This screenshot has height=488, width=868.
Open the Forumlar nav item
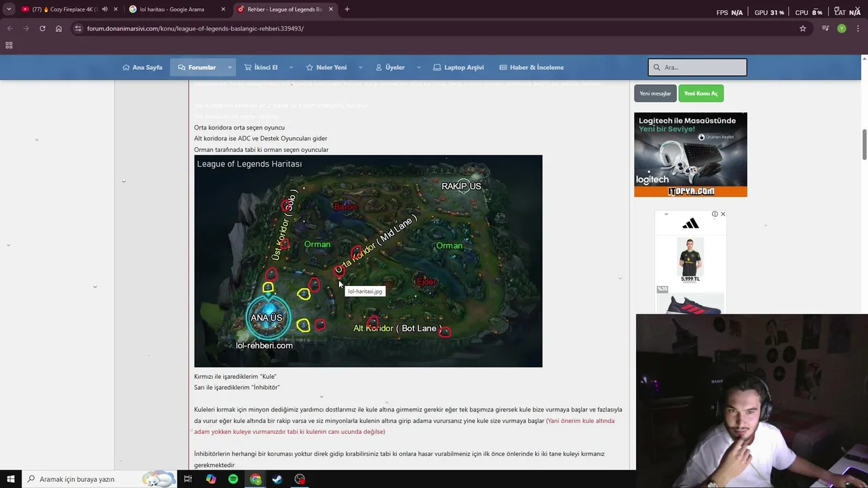(197, 67)
